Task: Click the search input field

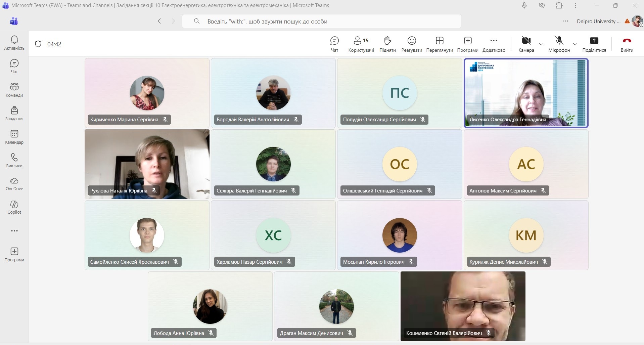Action: (321, 21)
